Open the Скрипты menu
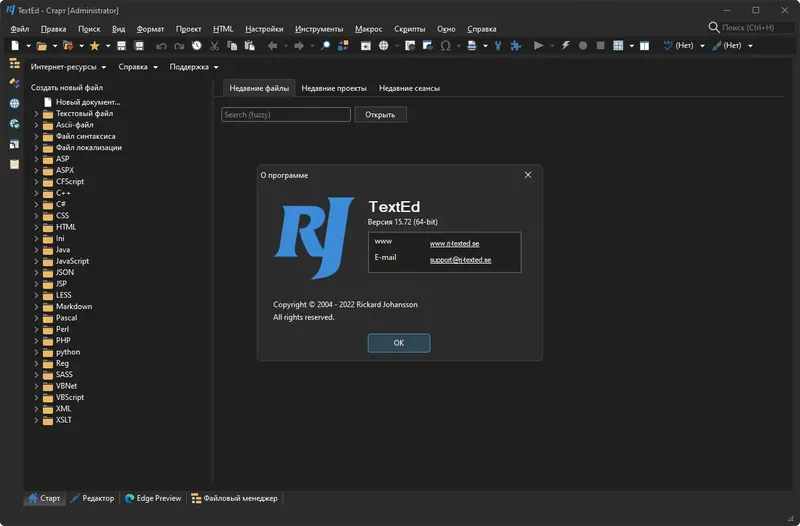The height and width of the screenshot is (526, 800). pos(409,29)
